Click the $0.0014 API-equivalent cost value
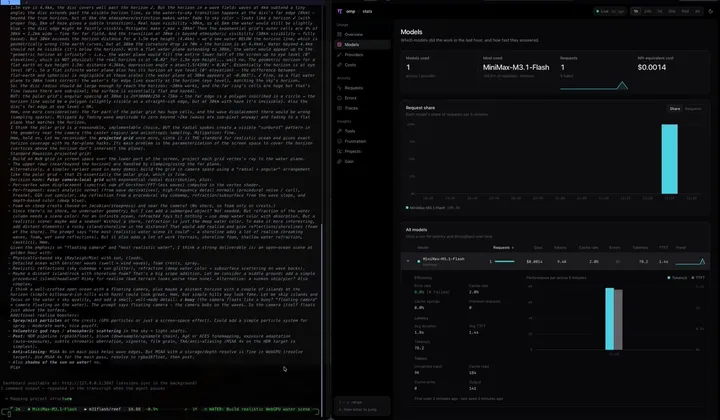Viewport: 720px width, 420px height. coord(652,67)
